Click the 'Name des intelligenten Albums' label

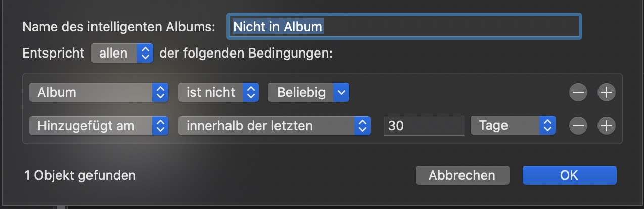119,27
